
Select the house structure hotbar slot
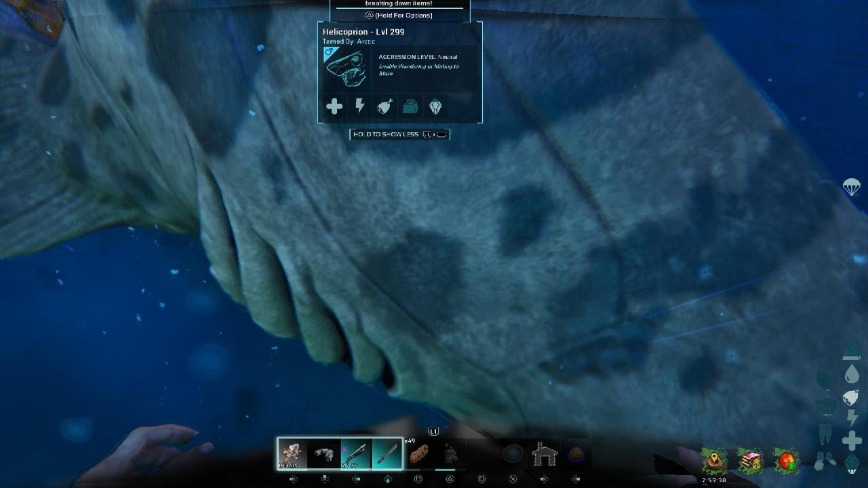click(x=544, y=454)
